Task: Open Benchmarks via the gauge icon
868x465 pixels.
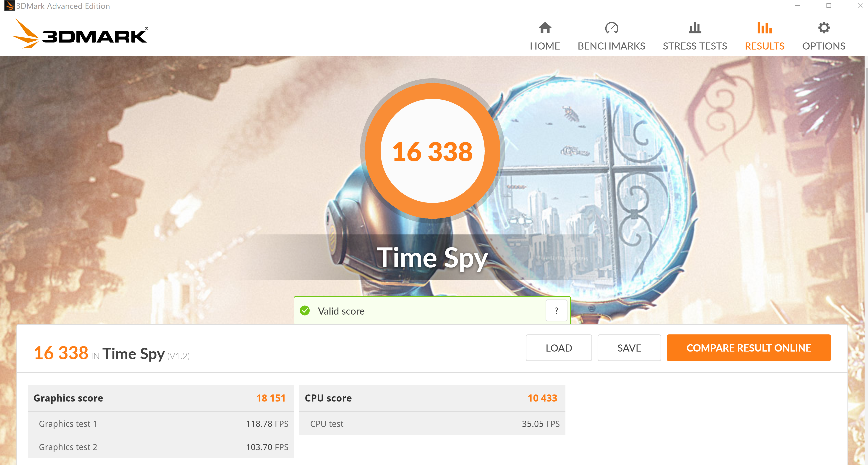Action: click(611, 28)
